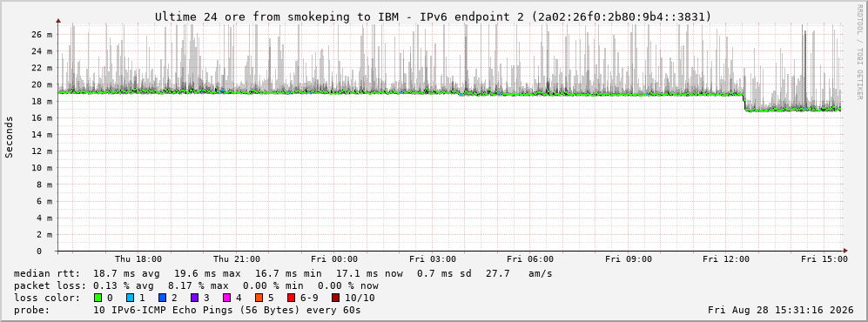Click the Thu 18:00 time axis label
This screenshot has height=322, width=868.
pos(138,259)
